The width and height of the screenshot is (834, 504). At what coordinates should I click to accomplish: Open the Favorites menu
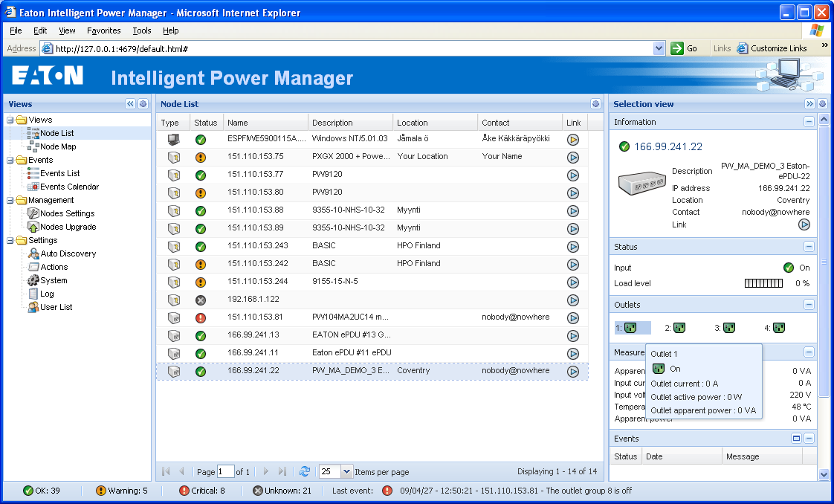click(x=103, y=30)
